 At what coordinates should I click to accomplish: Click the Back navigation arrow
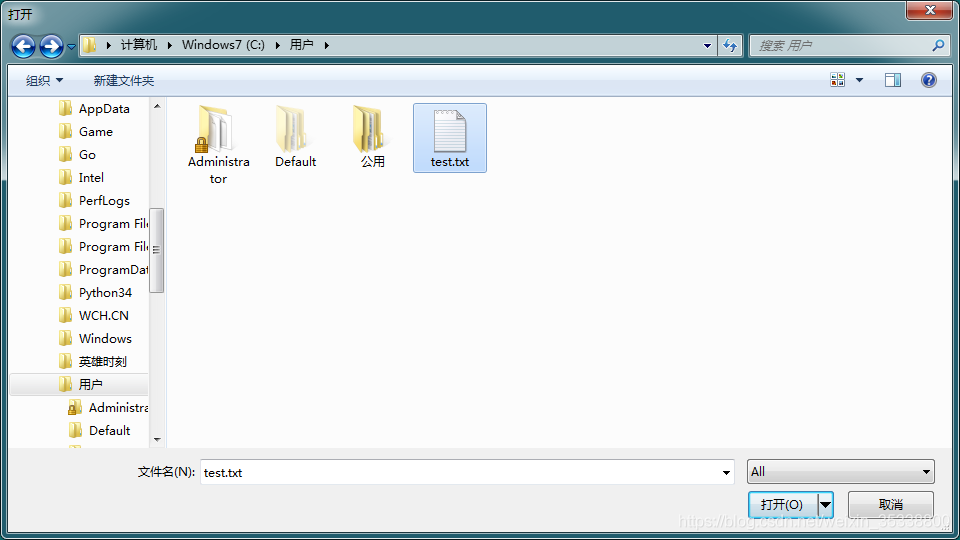[x=23, y=46]
